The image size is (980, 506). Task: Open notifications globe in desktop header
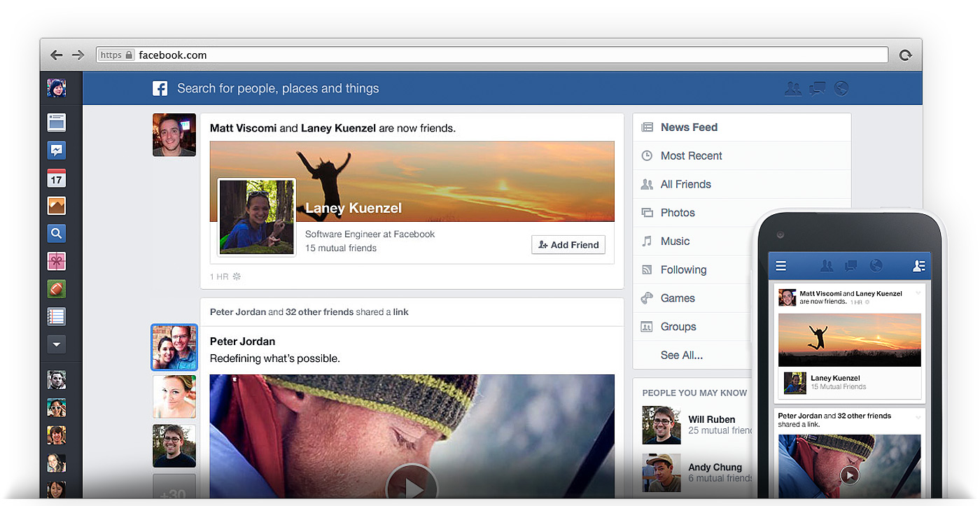(841, 88)
